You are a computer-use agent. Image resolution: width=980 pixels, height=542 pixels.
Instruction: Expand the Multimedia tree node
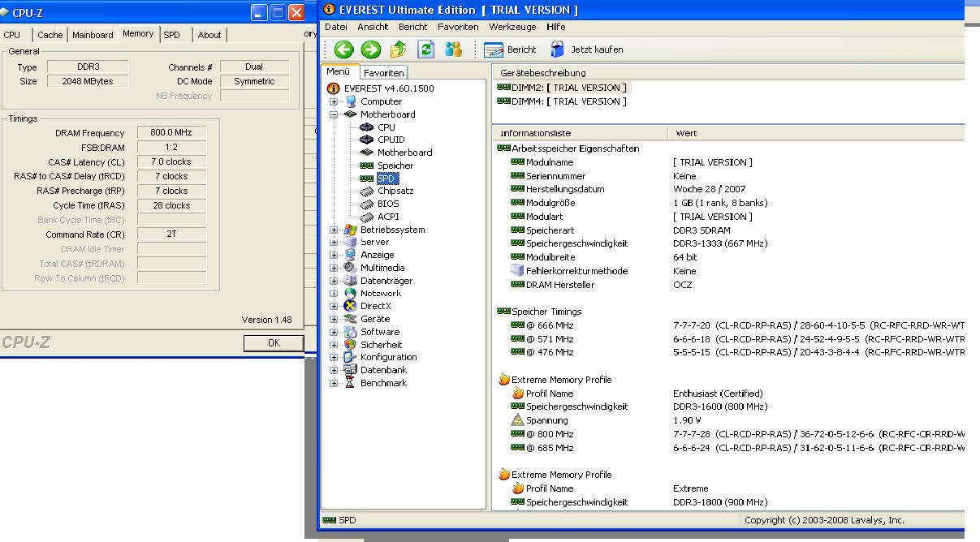(x=334, y=268)
